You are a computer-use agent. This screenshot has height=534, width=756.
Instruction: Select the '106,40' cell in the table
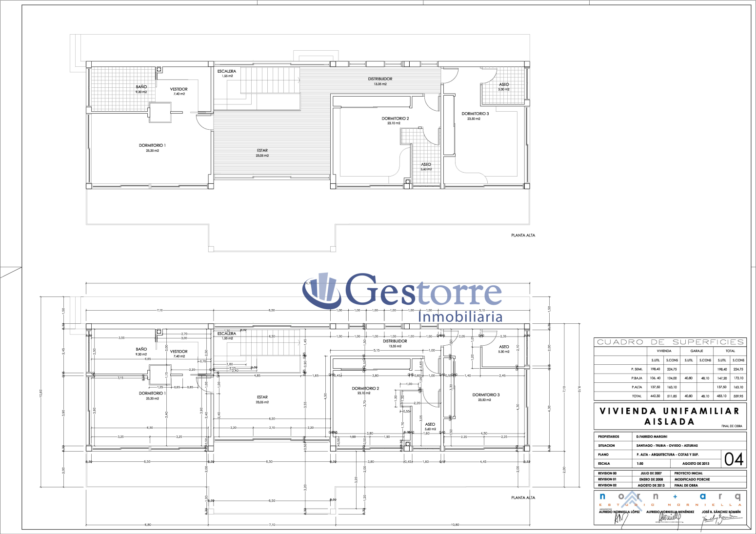[x=655, y=378]
